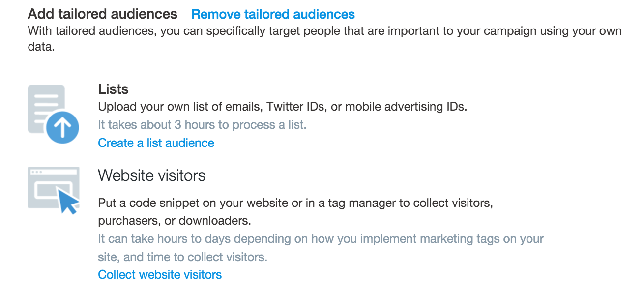Viewport: 644px width, 292px height.
Task: Open the Create a list audience link
Action: tap(156, 143)
